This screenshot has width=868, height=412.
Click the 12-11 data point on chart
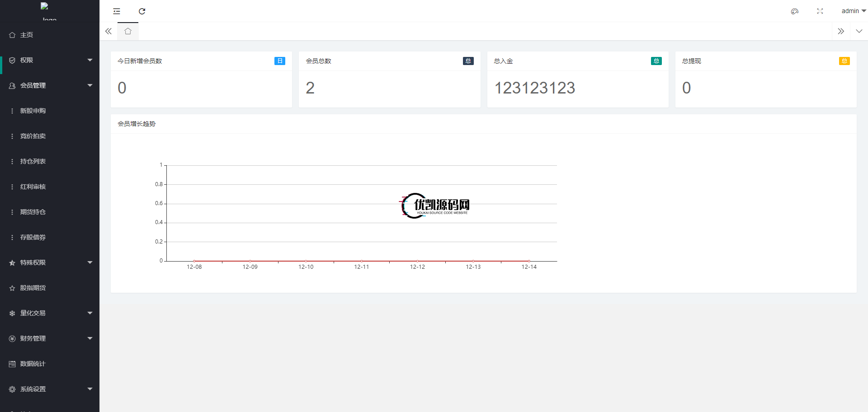click(362, 261)
